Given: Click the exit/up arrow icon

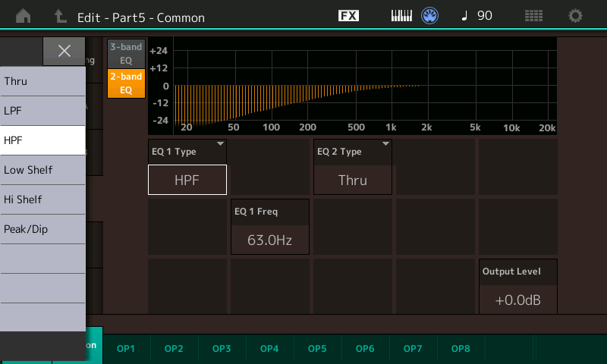Looking at the screenshot, I should (x=60, y=16).
